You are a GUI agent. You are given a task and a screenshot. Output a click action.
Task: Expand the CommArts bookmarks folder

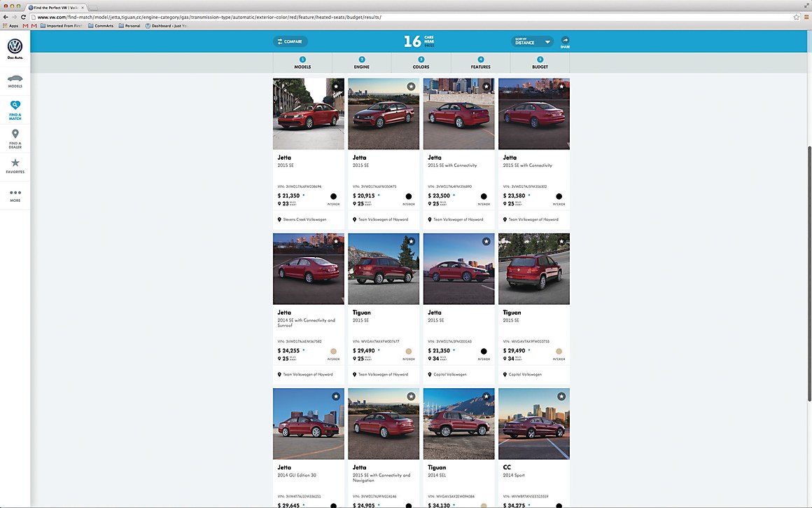(101, 25)
